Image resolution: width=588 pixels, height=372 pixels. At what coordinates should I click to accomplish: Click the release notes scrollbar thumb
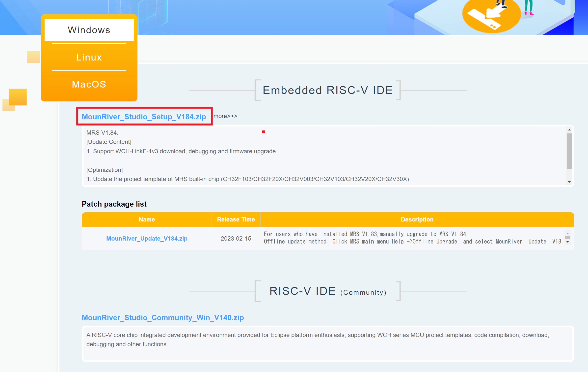569,151
